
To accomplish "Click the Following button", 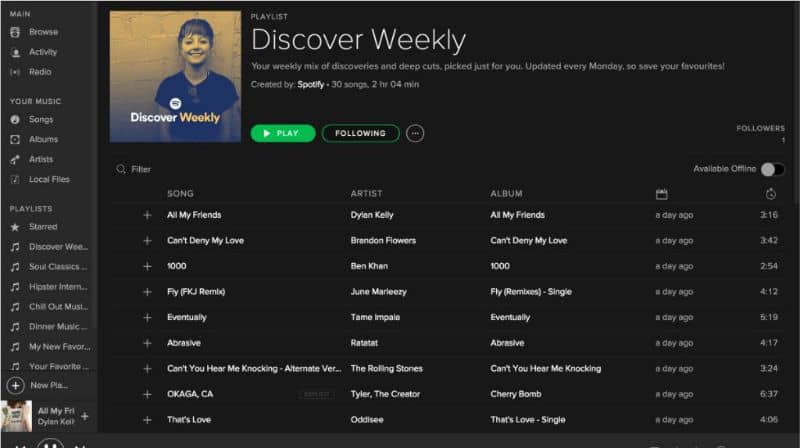I will 360,133.
